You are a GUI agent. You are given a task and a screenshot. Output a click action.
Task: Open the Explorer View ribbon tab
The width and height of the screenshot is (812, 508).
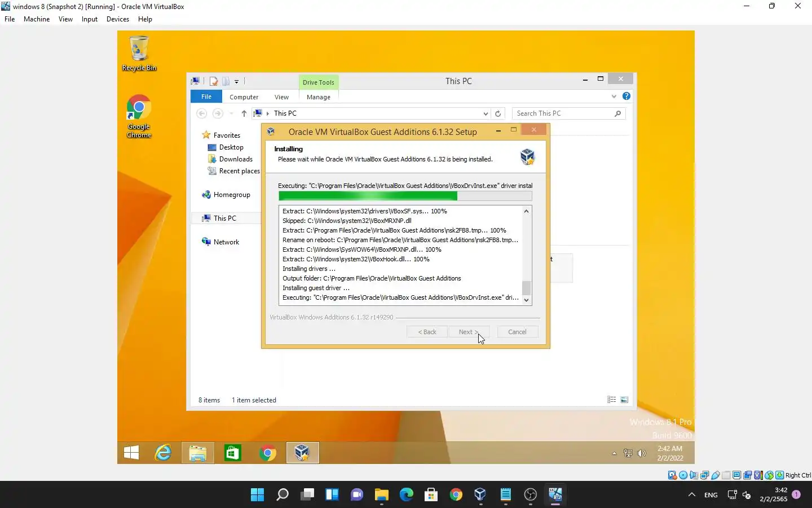pyautogui.click(x=281, y=97)
